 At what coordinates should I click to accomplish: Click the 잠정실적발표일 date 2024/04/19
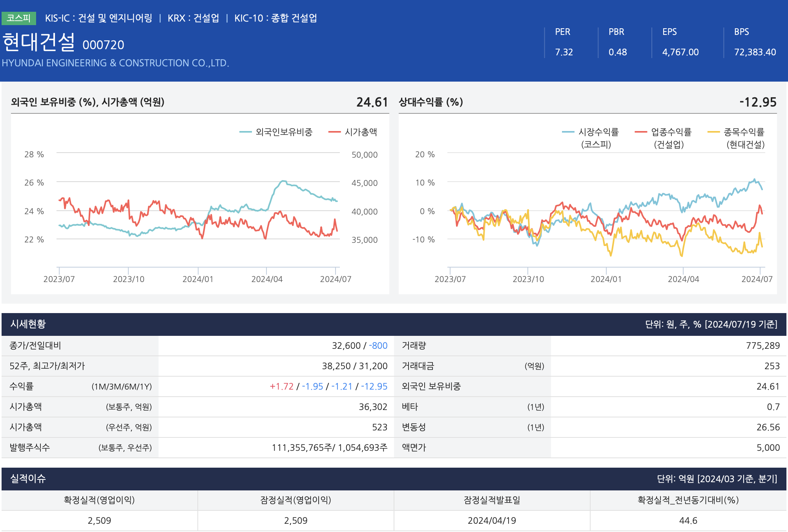coord(492,521)
